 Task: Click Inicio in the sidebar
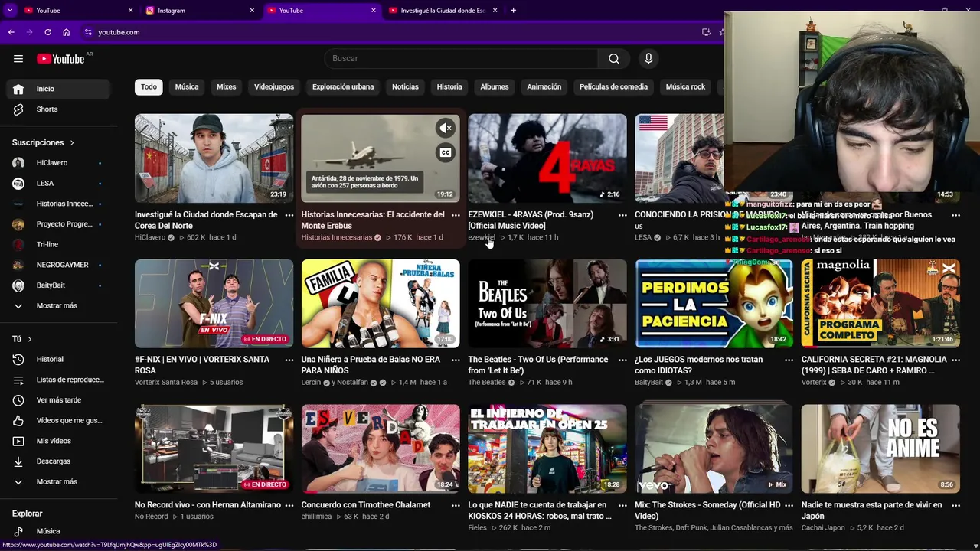58,89
